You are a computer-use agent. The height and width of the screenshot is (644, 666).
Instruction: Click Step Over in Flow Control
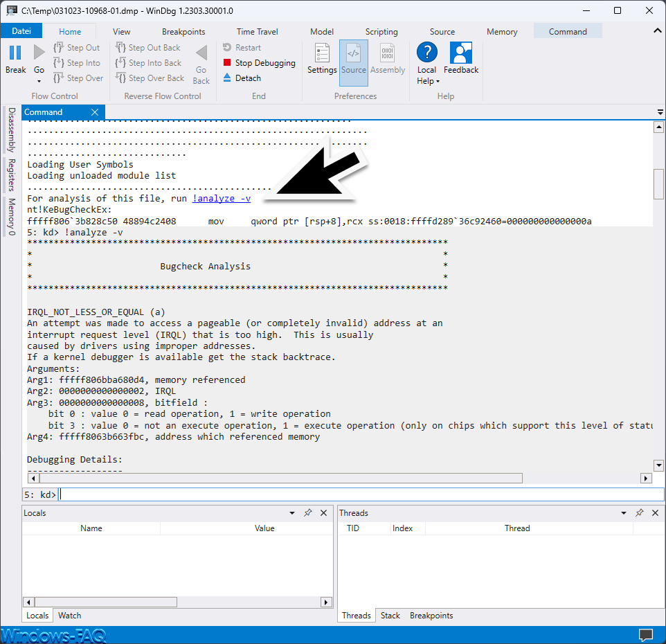tap(78, 78)
